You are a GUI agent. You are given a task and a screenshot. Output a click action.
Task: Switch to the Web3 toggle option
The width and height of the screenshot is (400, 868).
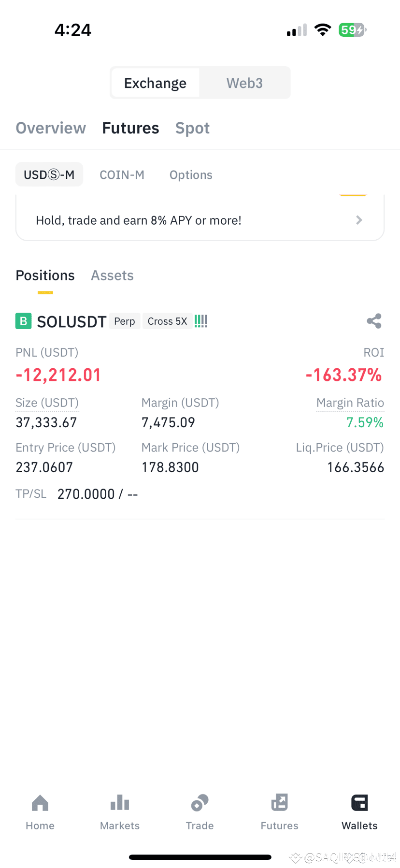244,83
